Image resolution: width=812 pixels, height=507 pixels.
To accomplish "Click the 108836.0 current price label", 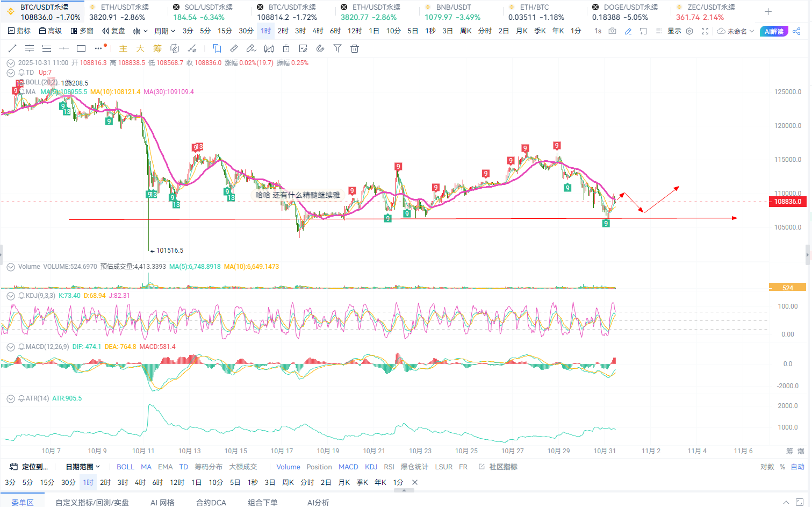I will click(x=787, y=202).
